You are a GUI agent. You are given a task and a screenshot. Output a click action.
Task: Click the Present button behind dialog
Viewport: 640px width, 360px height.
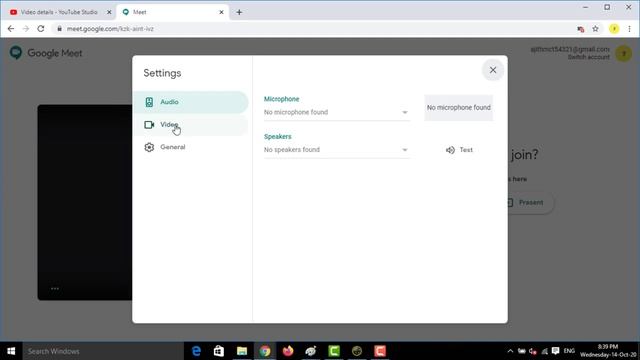click(x=530, y=202)
